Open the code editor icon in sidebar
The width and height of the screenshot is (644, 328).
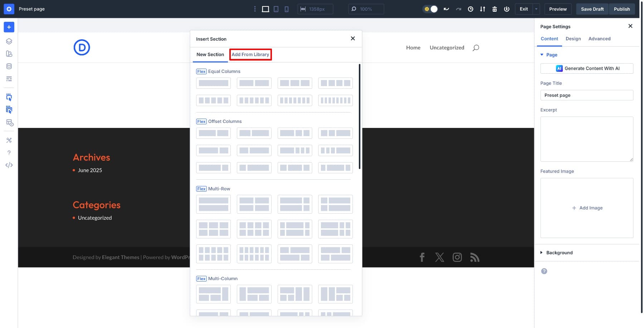(x=9, y=165)
